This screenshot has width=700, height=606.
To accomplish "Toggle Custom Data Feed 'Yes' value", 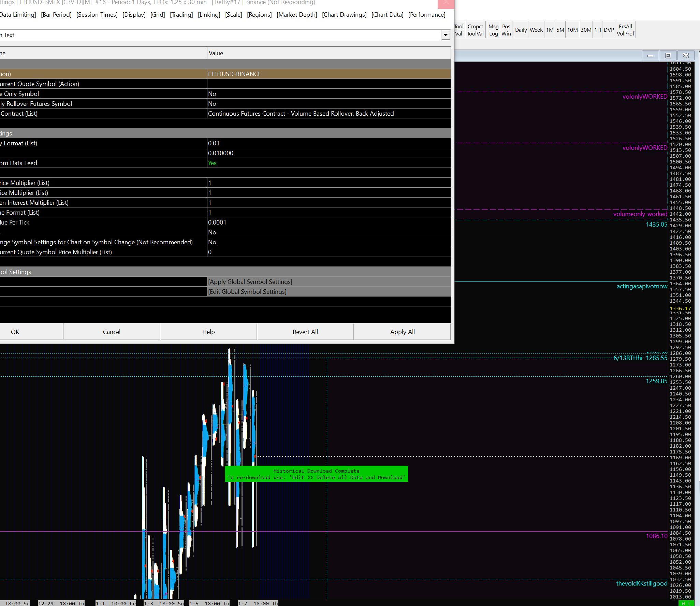I will [212, 163].
